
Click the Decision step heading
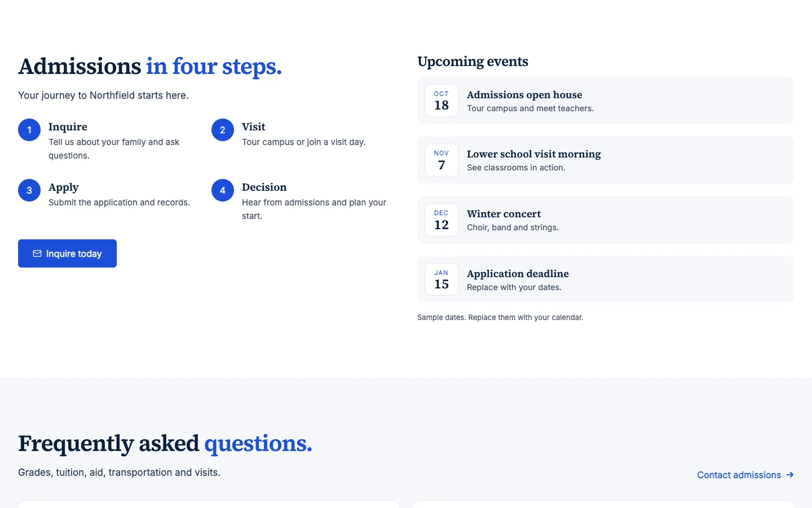tap(264, 187)
